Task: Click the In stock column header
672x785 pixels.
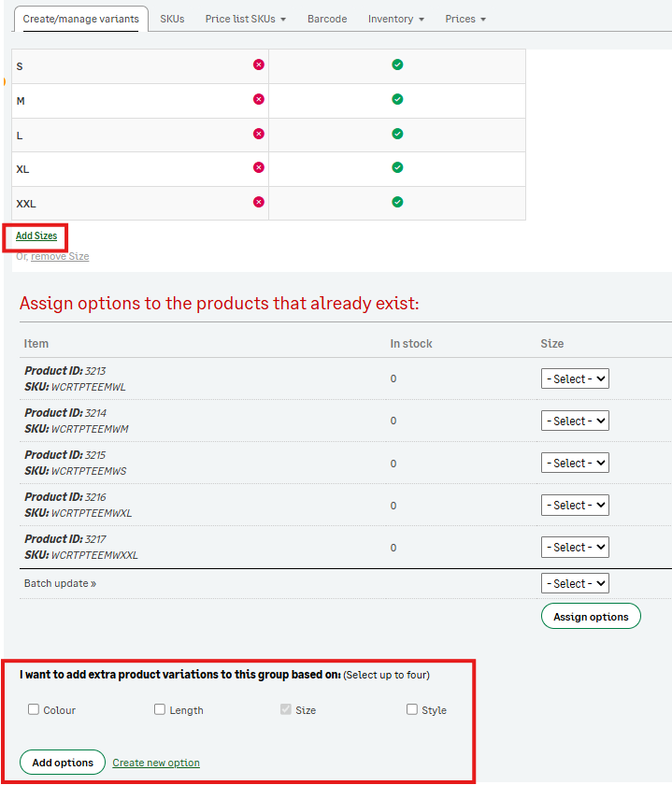Action: click(411, 344)
